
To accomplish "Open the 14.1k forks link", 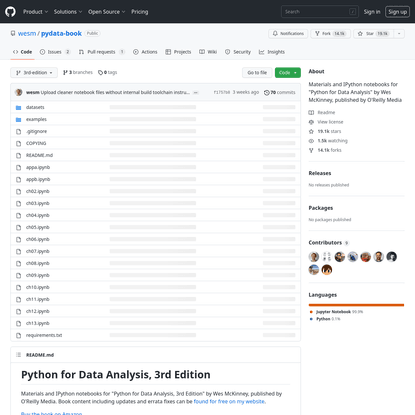I will (x=325, y=150).
